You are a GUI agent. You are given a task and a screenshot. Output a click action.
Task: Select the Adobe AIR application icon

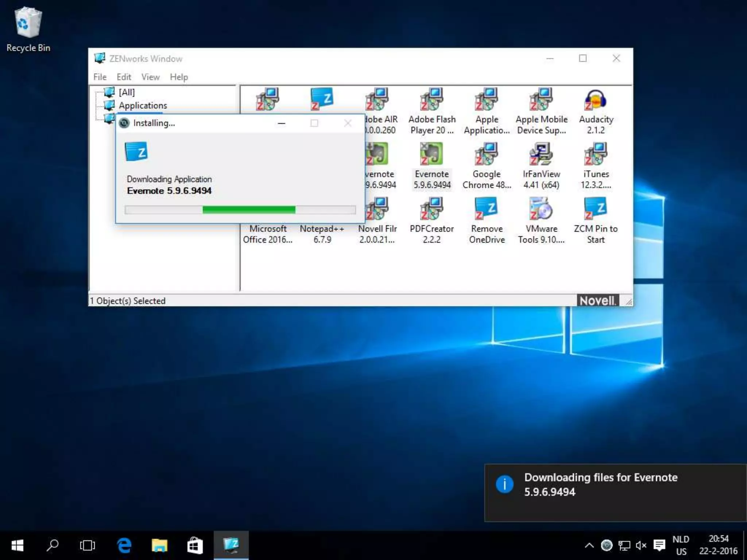(377, 99)
